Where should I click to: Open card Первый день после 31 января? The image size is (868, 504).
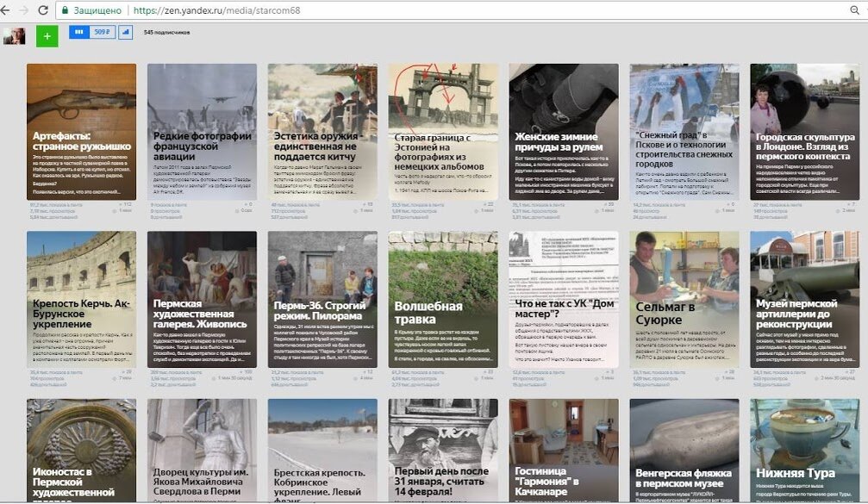[443, 451]
